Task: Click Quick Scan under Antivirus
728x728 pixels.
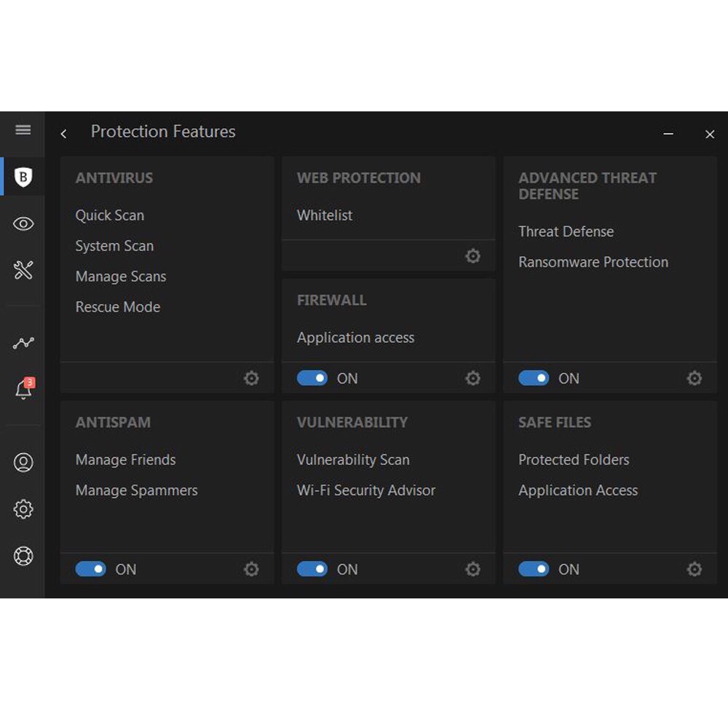Action: (x=110, y=215)
